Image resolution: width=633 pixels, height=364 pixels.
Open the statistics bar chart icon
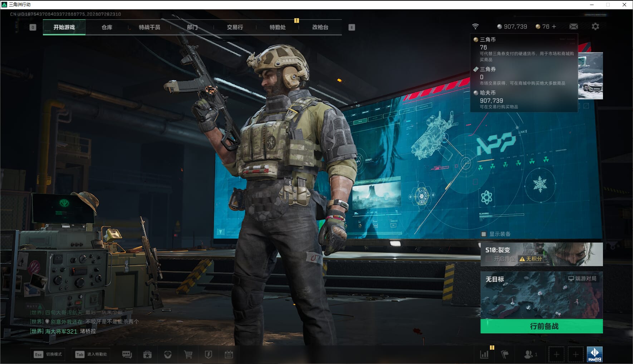pyautogui.click(x=484, y=354)
